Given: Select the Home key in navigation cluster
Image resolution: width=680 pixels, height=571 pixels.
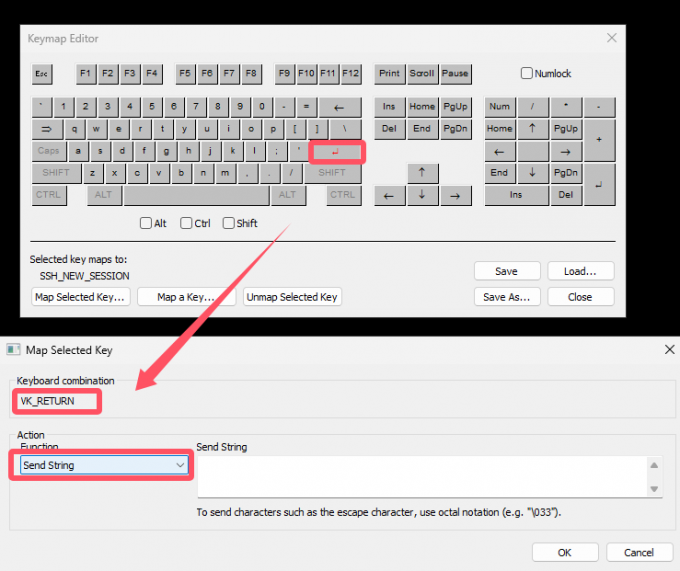Looking at the screenshot, I should coord(422,107).
